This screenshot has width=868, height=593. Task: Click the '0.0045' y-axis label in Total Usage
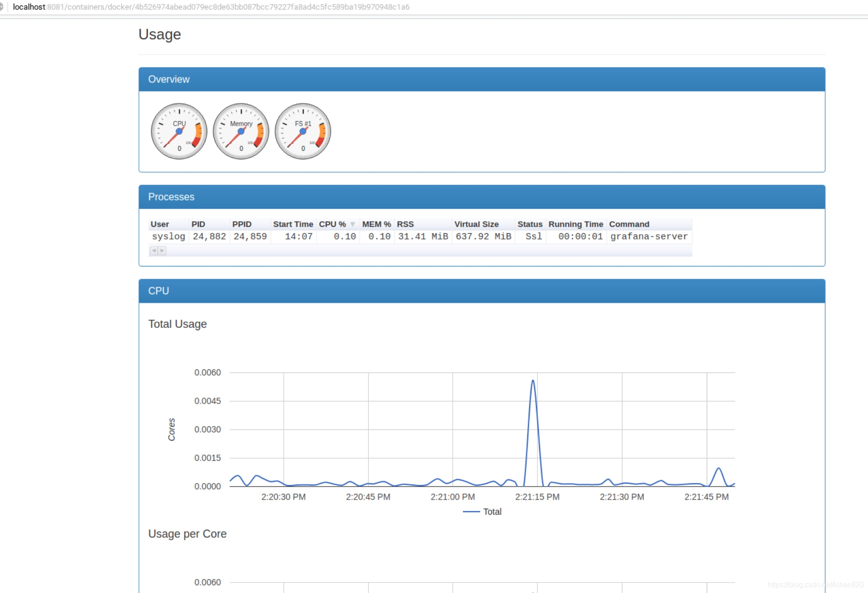pos(208,401)
